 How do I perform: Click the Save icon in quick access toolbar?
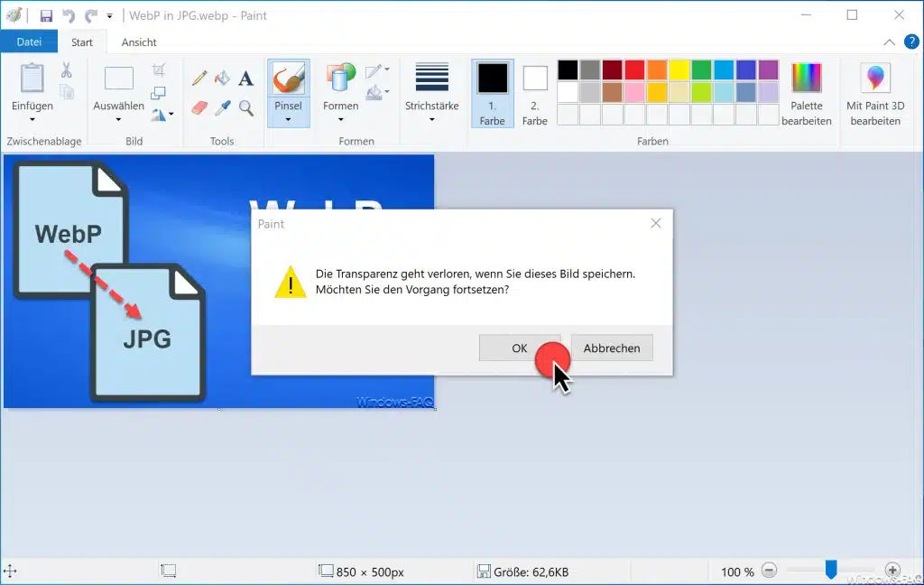pyautogui.click(x=46, y=16)
